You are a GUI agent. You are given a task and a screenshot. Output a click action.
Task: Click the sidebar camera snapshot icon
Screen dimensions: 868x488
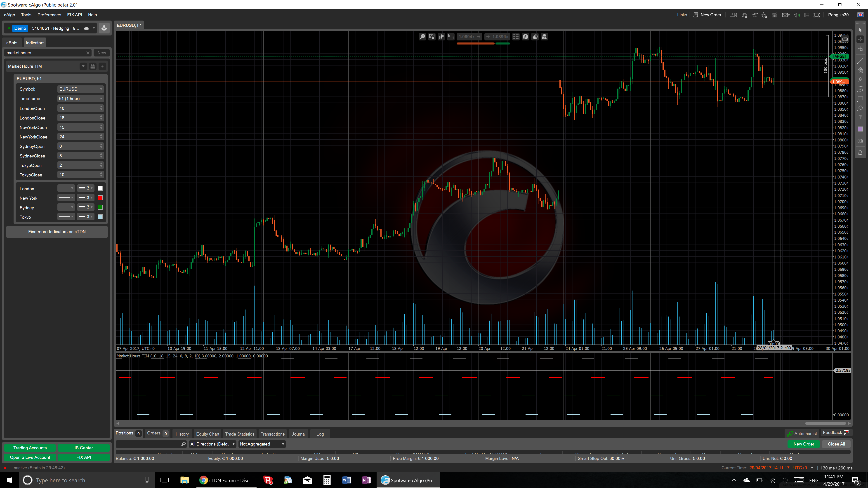860,141
